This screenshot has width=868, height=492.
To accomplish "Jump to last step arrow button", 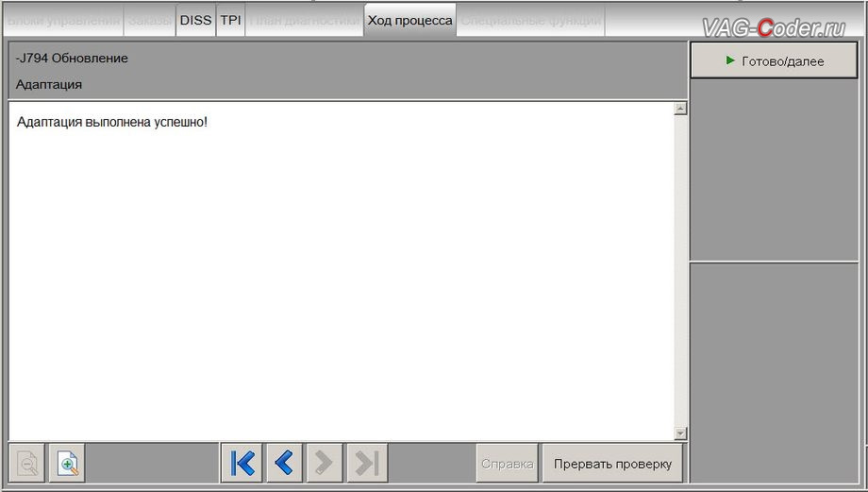I will pyautogui.click(x=367, y=463).
